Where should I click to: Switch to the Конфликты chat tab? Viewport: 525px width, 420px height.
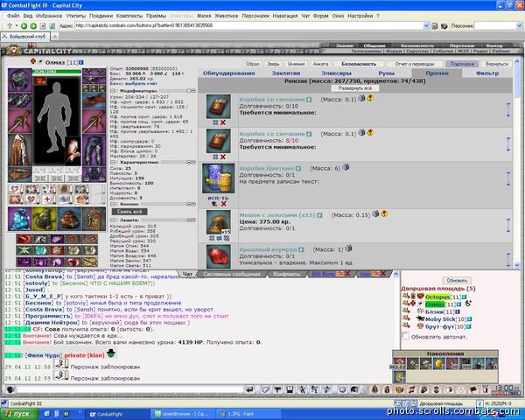[x=287, y=274]
